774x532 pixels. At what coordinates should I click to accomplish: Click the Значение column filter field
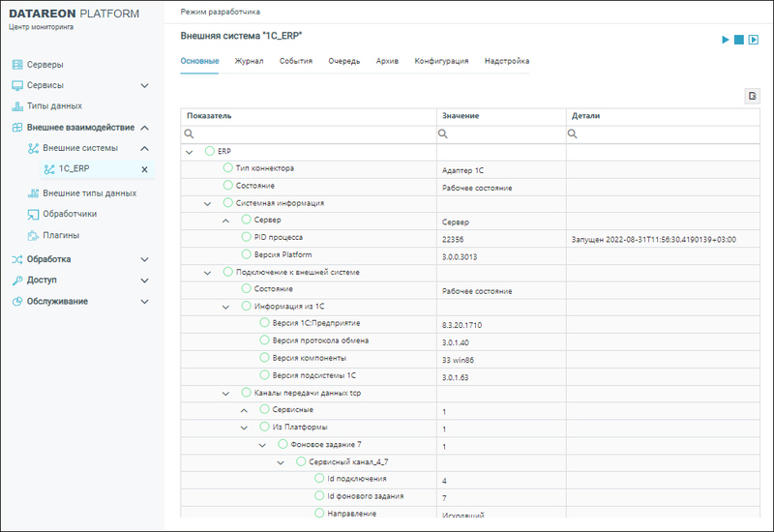point(501,134)
